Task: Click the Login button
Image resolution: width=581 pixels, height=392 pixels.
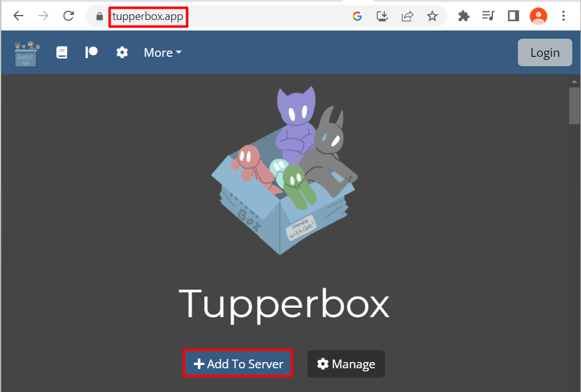Action: [545, 52]
